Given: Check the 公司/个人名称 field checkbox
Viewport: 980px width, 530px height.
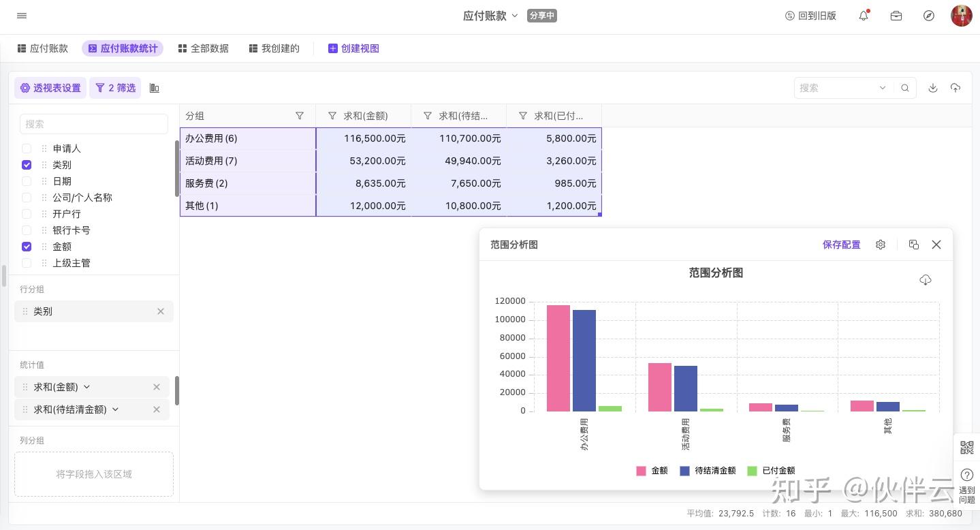Looking at the screenshot, I should click(27, 198).
